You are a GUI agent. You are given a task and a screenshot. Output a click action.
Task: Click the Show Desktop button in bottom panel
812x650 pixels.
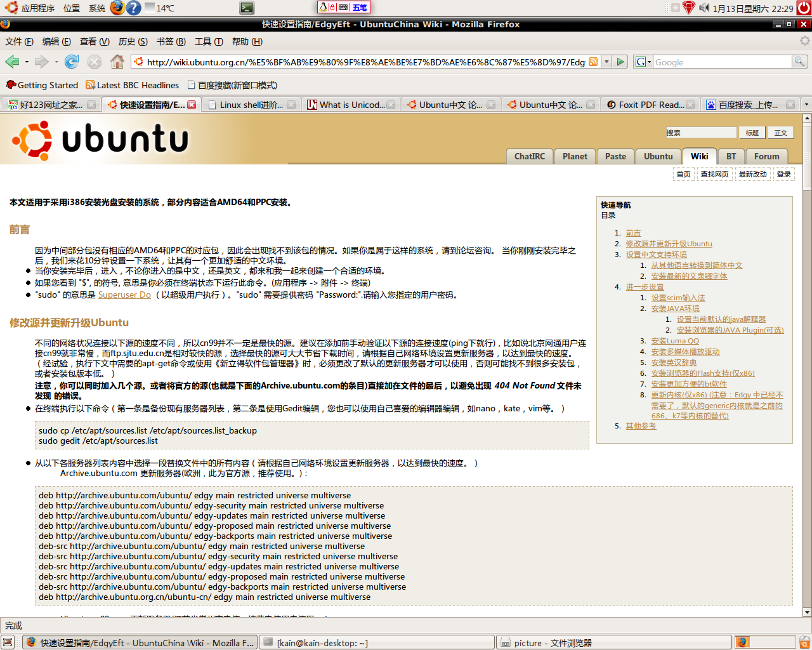pyautogui.click(x=8, y=642)
